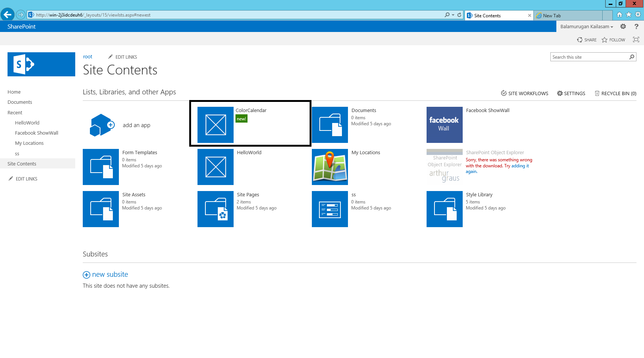Click the SharePoint site logo

tap(41, 64)
